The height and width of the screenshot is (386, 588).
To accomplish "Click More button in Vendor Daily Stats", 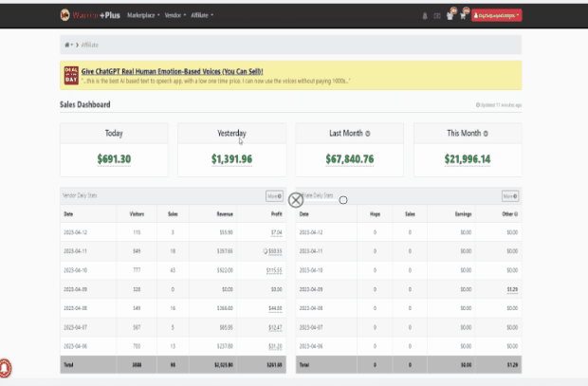I will (274, 196).
